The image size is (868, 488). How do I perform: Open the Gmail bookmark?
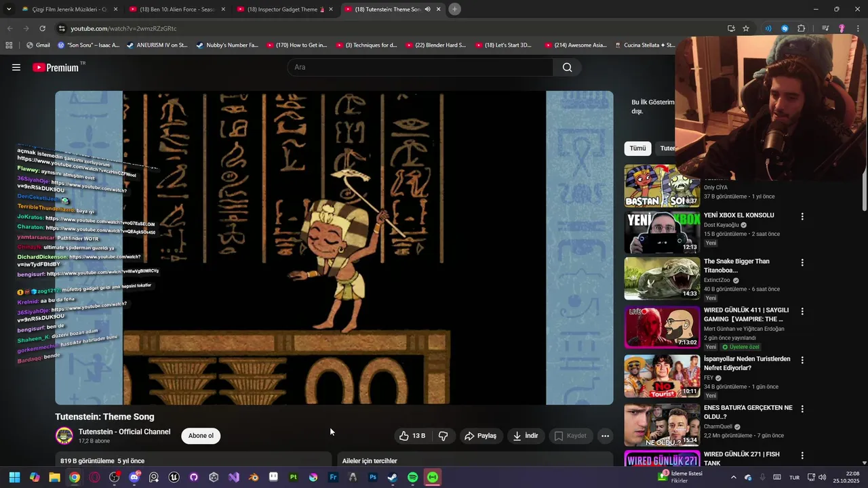38,45
